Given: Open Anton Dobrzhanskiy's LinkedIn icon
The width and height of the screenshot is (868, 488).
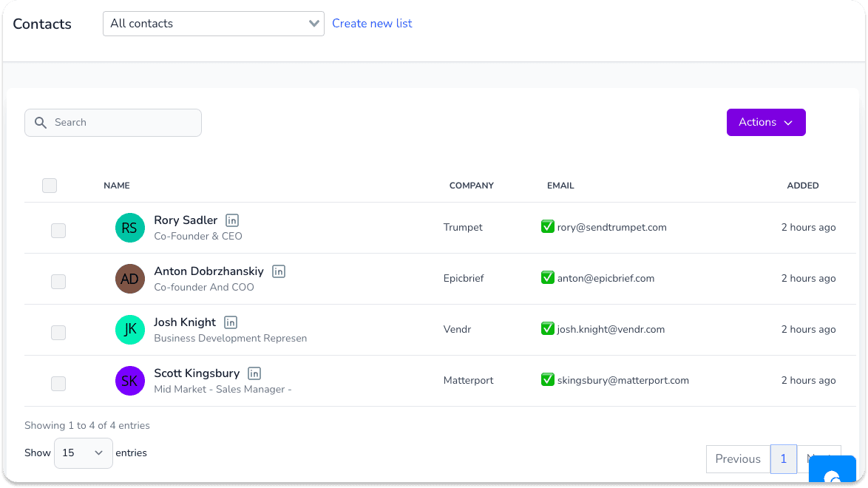Looking at the screenshot, I should click(x=279, y=271).
